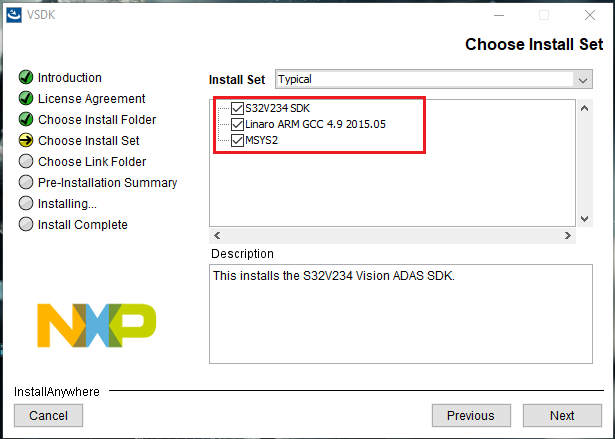615x439 pixels.
Task: Click the Pre-Installation Summary step text
Action: pyautogui.click(x=107, y=182)
